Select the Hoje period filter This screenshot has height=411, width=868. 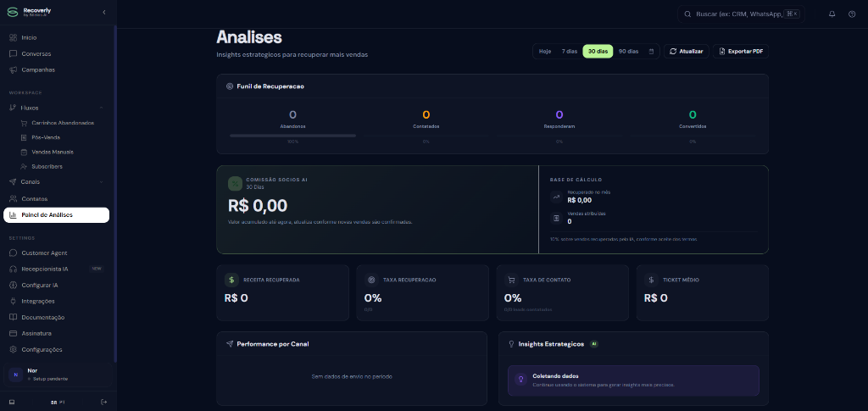click(x=545, y=52)
